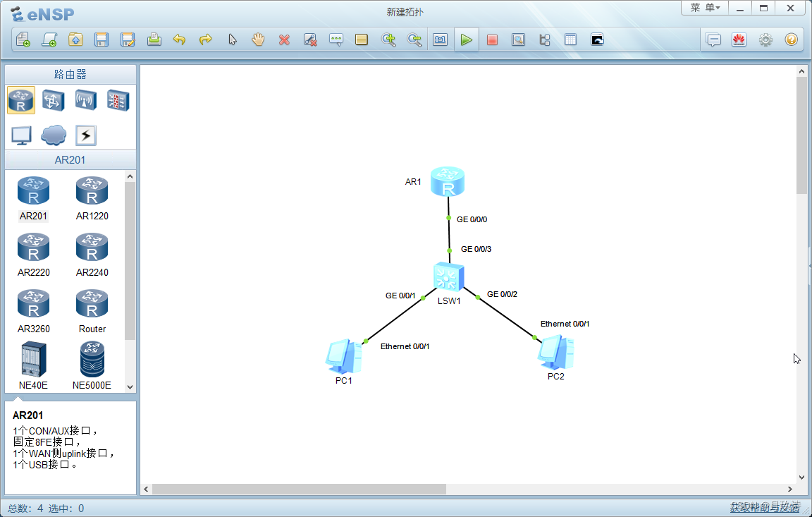Stop all devices with red square

pos(492,40)
